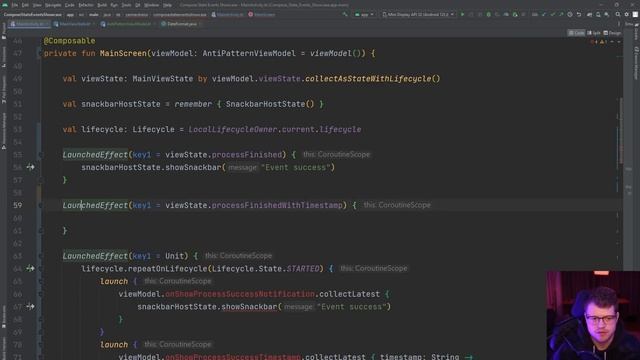Viewport: 640px width, 360px height.
Task: Click on repeatOnLifecycle on line 64
Action: pos(168,269)
